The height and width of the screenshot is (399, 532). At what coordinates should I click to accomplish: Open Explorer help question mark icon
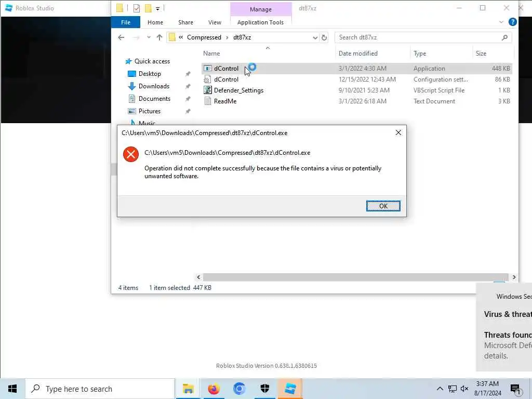coord(513,22)
